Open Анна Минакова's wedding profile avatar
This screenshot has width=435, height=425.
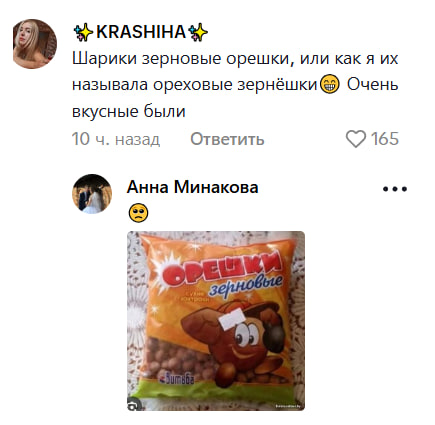(92, 194)
